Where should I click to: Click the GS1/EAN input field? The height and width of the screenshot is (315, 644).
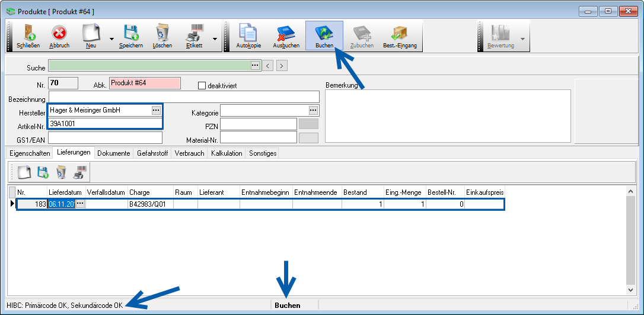(x=106, y=137)
